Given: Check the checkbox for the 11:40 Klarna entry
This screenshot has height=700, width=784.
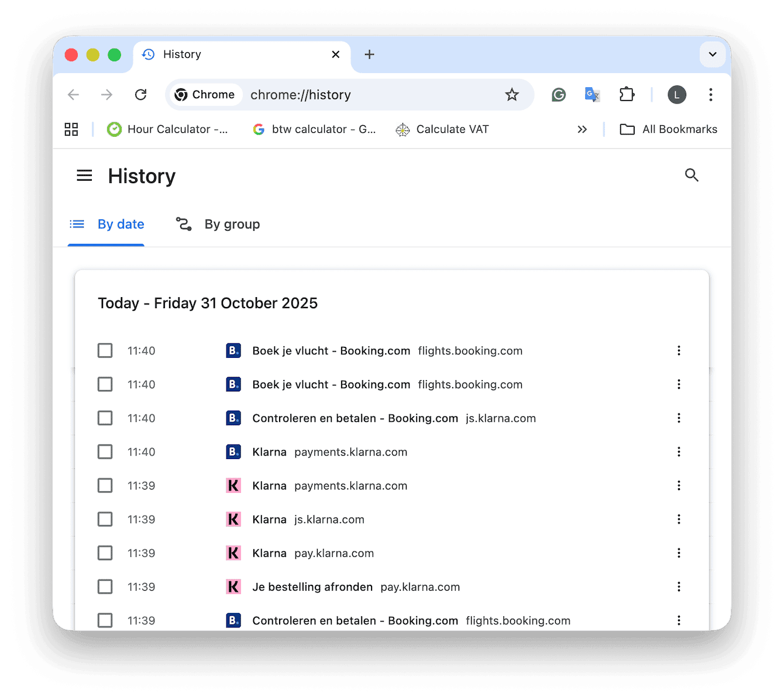Looking at the screenshot, I should coord(105,451).
